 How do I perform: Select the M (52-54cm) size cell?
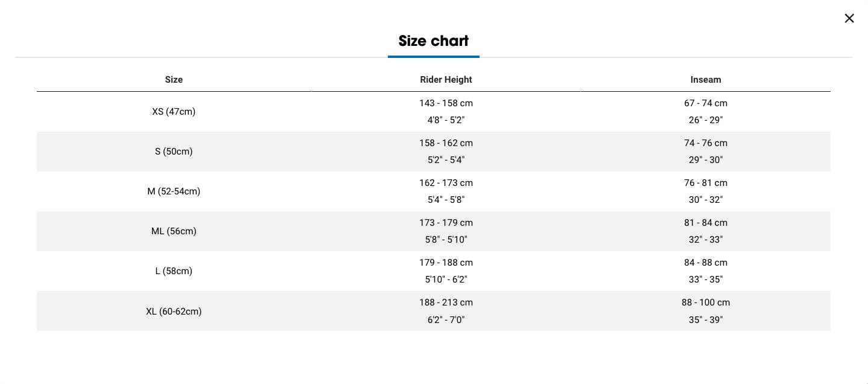(174, 191)
